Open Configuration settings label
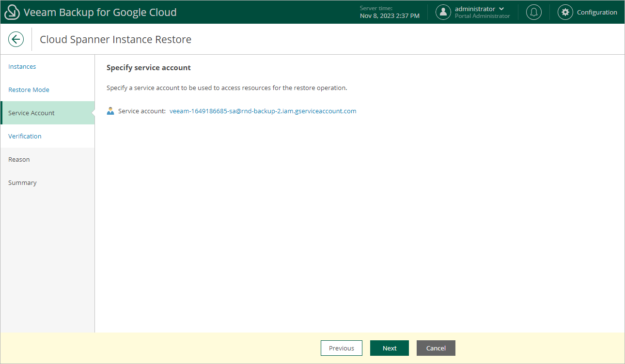Image resolution: width=625 pixels, height=364 pixels. [597, 12]
